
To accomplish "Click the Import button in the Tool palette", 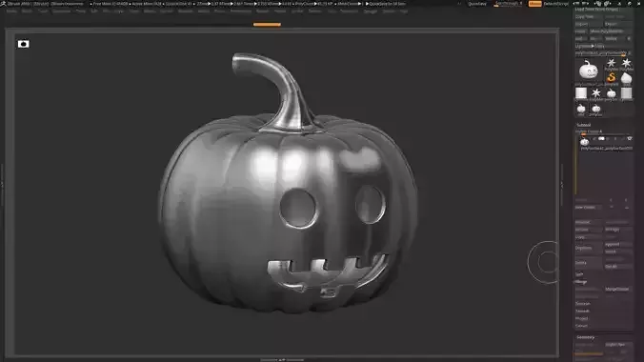I will [588, 24].
